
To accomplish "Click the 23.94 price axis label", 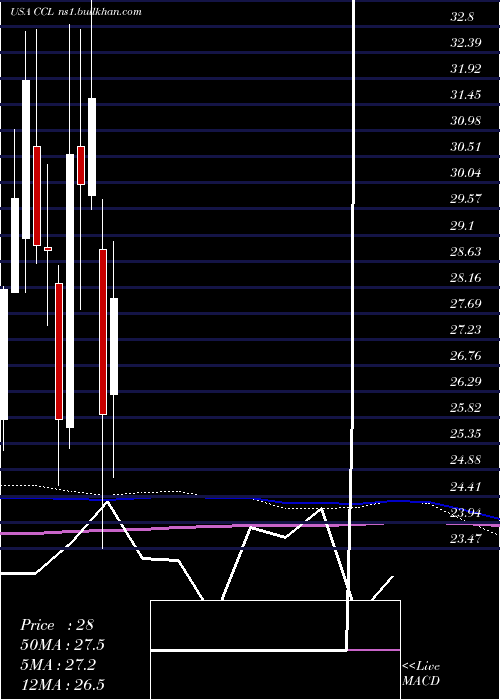I will coord(466,512).
